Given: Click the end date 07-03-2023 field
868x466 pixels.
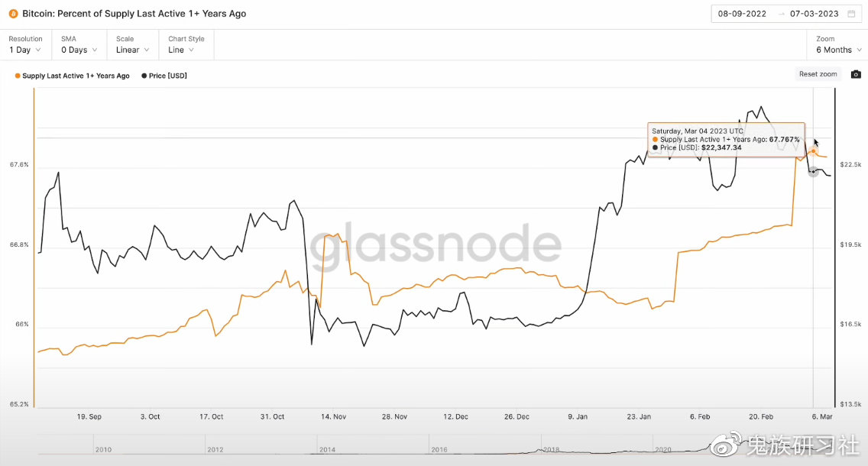Looking at the screenshot, I should pyautogui.click(x=814, y=14).
